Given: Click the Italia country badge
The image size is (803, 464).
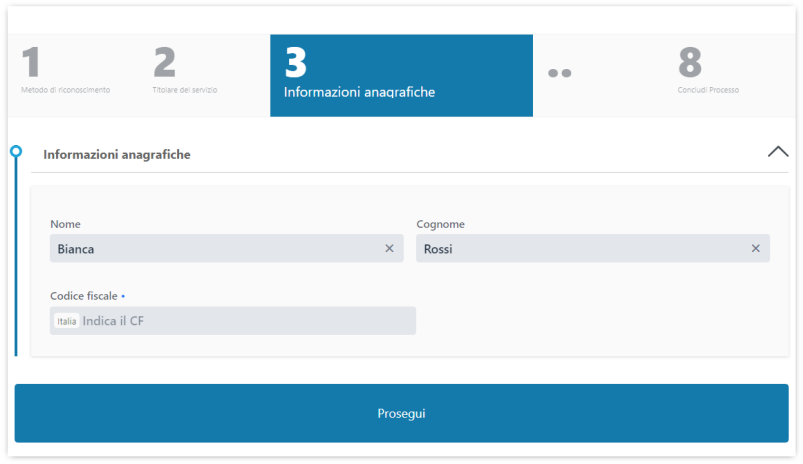Looking at the screenshot, I should tap(67, 321).
